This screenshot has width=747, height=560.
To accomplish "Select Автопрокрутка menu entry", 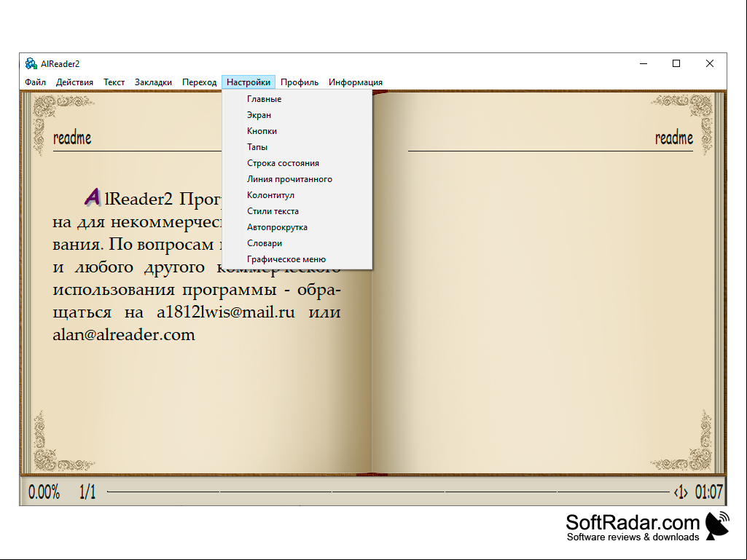I will tap(297, 227).
